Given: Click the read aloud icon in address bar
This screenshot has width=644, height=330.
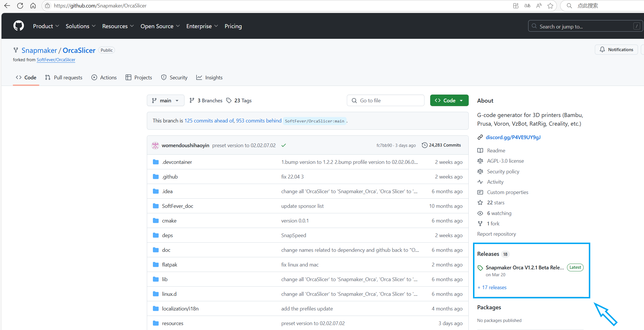Looking at the screenshot, I should [539, 6].
